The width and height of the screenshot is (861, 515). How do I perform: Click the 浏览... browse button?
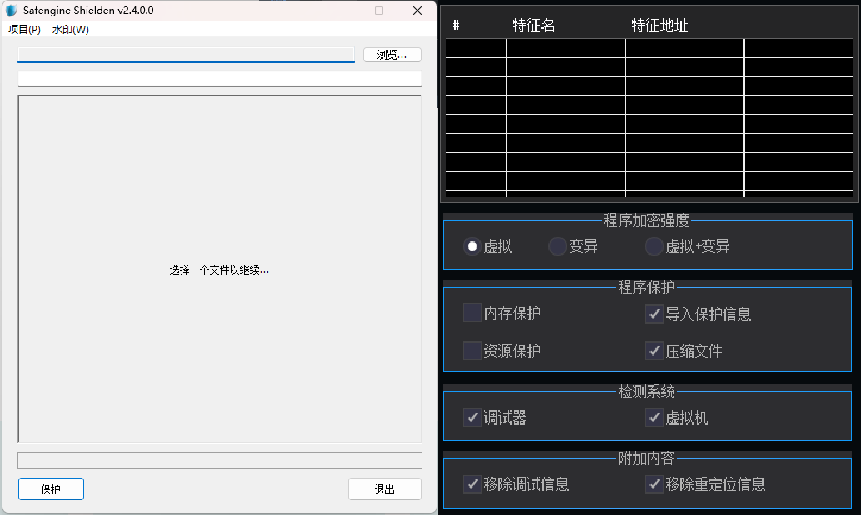tap(392, 55)
